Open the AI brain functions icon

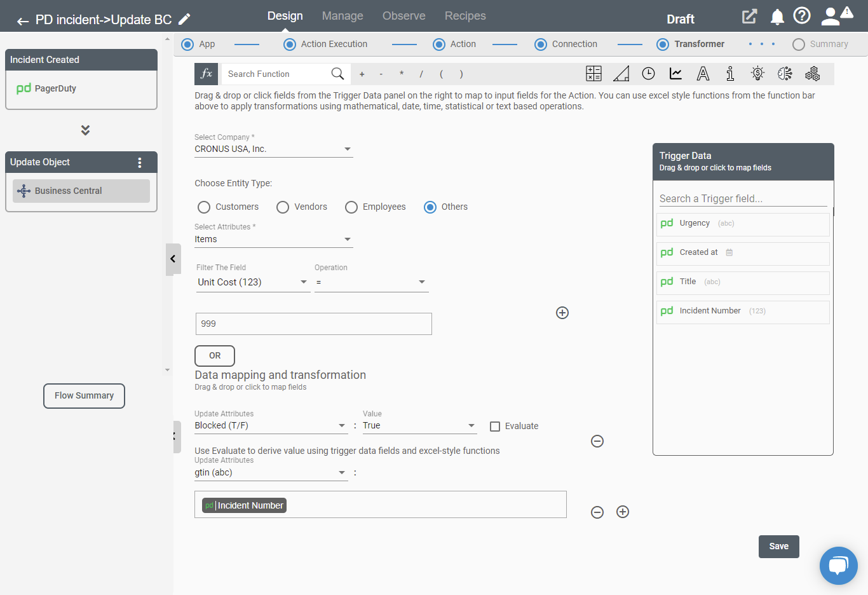tap(785, 74)
